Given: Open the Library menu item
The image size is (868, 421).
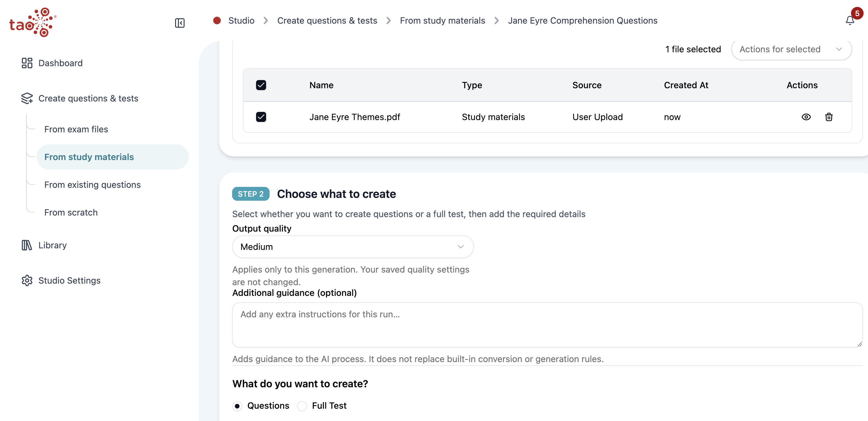Looking at the screenshot, I should click(x=53, y=245).
